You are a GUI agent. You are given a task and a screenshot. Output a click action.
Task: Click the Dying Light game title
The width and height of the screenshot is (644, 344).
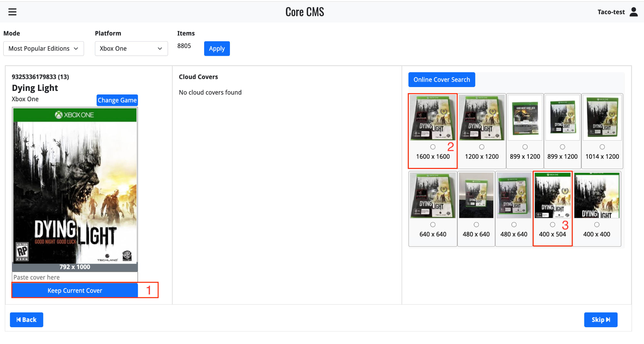[35, 88]
